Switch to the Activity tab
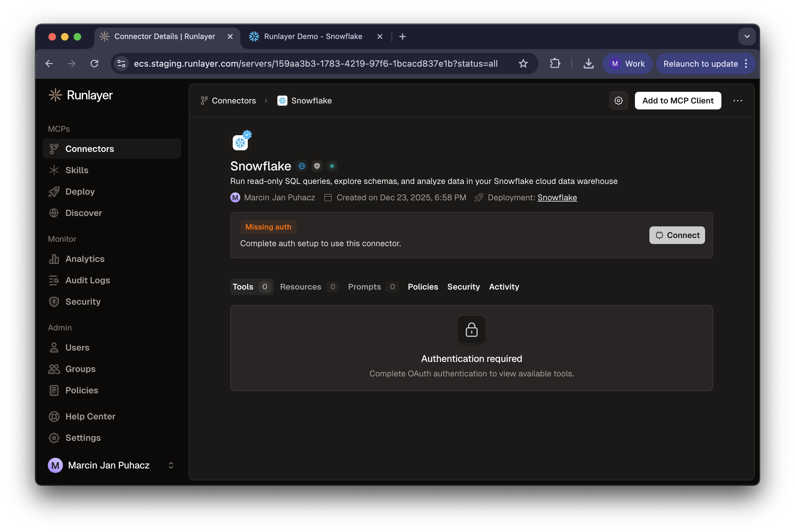Viewport: 795px width, 532px height. (504, 287)
